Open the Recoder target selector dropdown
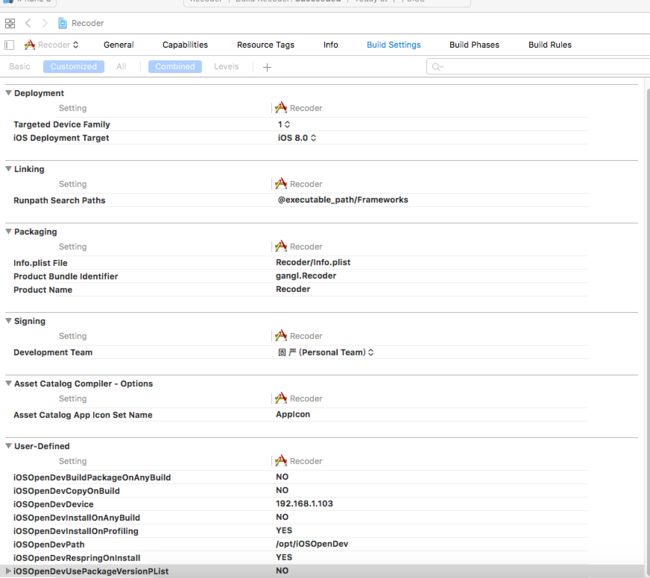Viewport: 650px width, 578px height. tap(51, 45)
